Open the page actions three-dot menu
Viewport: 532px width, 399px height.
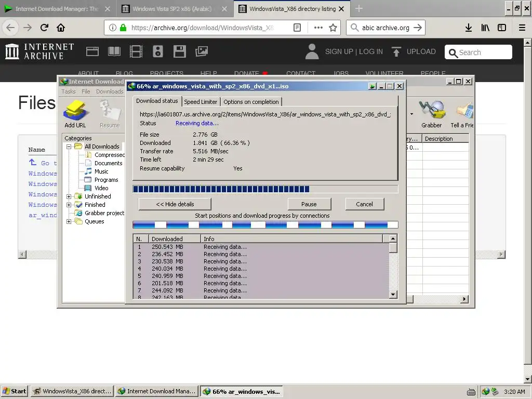pyautogui.click(x=318, y=28)
